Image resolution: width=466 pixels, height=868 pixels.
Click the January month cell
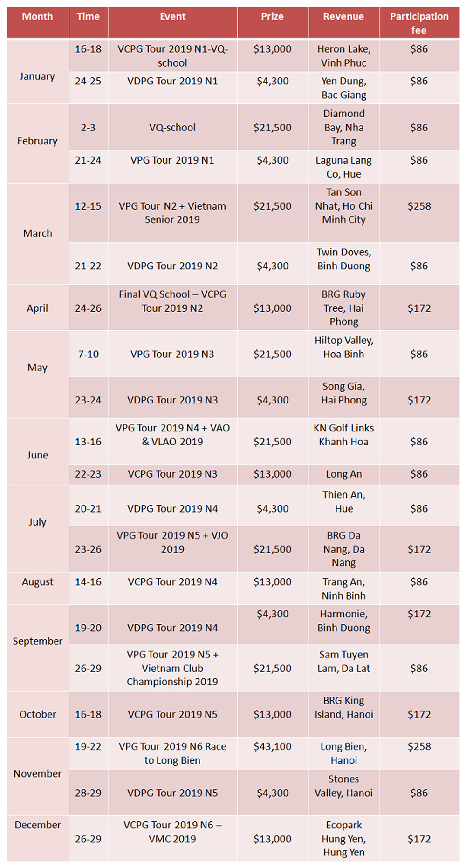38,72
